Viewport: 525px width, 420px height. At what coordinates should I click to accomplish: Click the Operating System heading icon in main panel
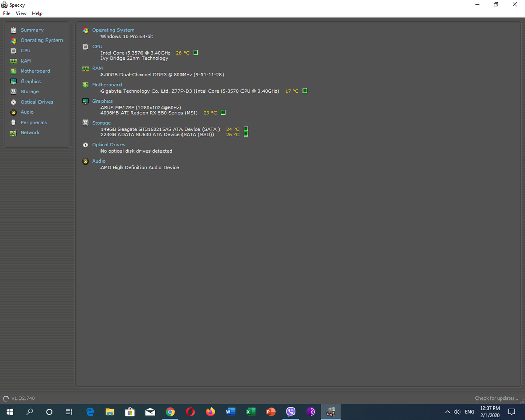86,30
